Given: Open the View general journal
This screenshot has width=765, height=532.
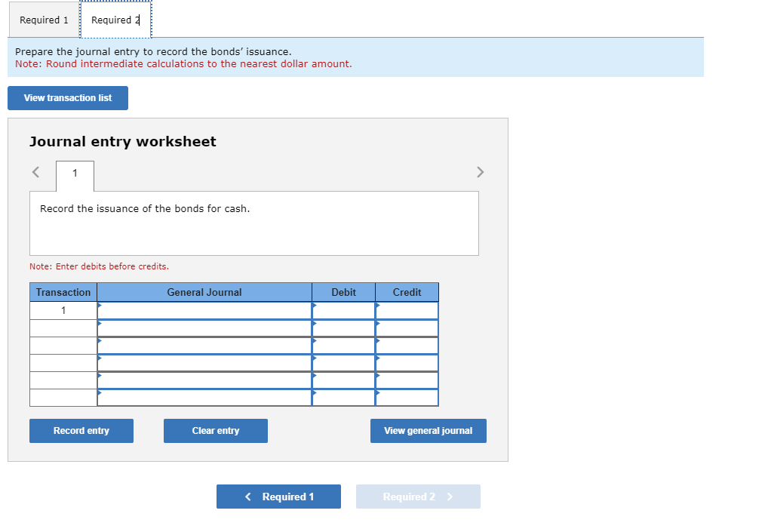Looking at the screenshot, I should pos(428,431).
